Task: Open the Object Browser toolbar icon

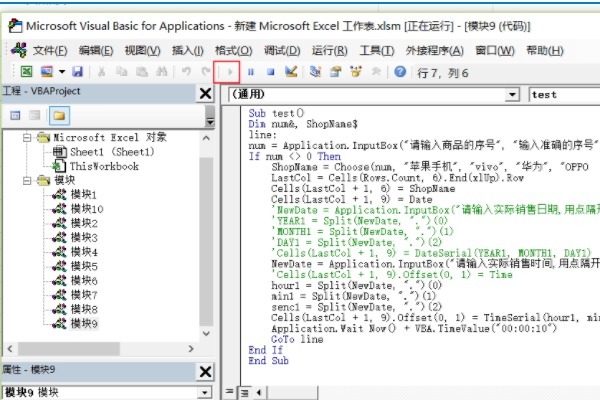Action: coord(356,72)
